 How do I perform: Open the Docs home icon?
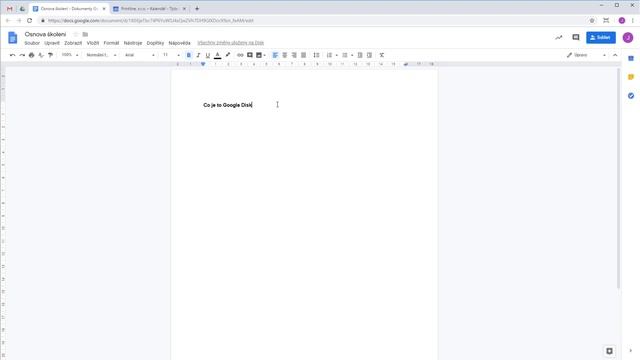13,38
